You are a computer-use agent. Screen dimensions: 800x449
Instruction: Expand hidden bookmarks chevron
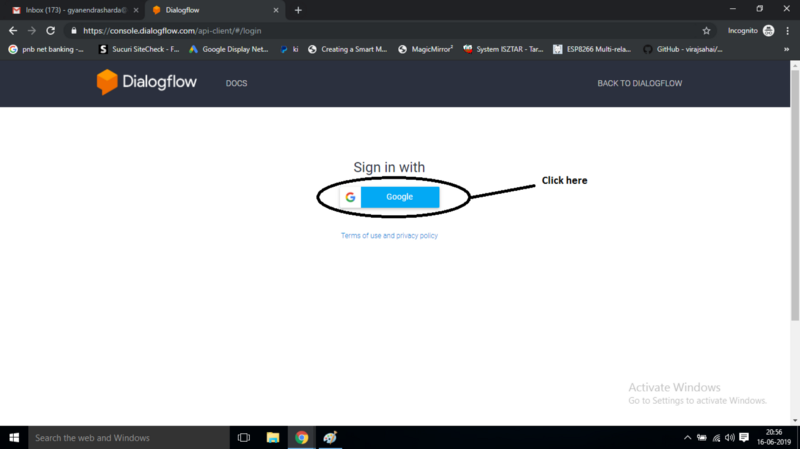pos(786,49)
